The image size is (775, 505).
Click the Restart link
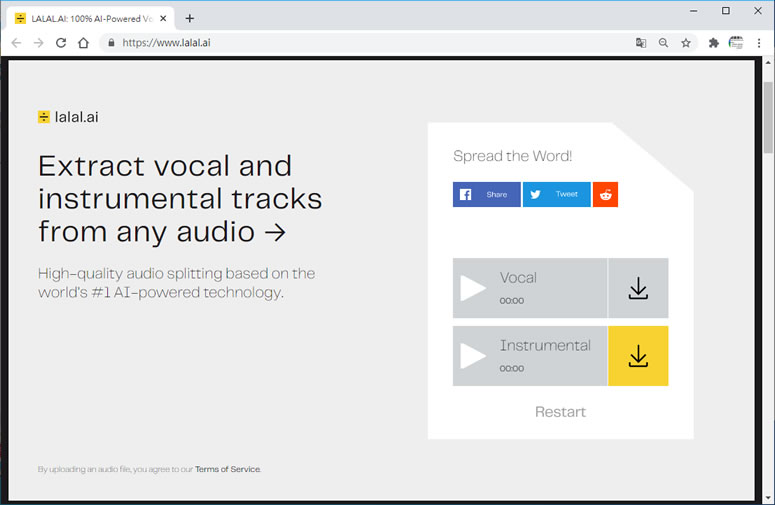[x=560, y=412]
